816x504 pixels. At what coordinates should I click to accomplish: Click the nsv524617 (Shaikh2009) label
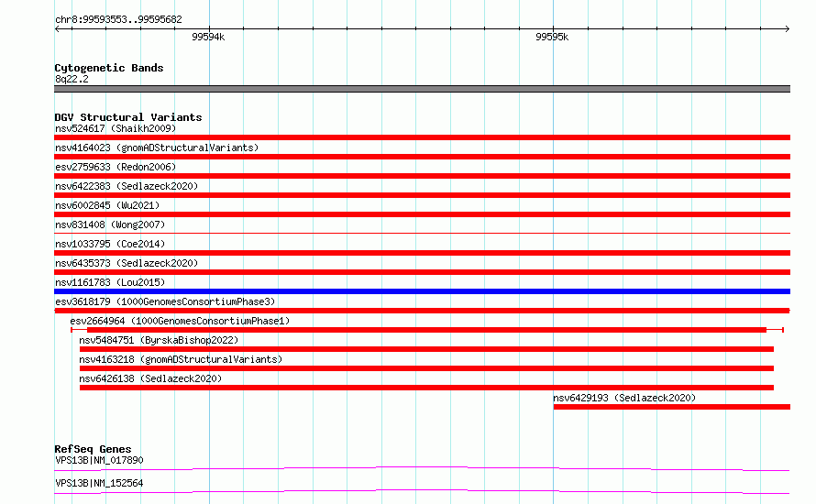point(116,128)
